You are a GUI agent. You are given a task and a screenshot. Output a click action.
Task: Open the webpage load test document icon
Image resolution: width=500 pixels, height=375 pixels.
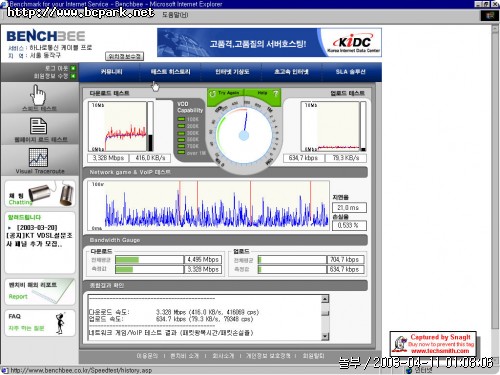(38, 126)
